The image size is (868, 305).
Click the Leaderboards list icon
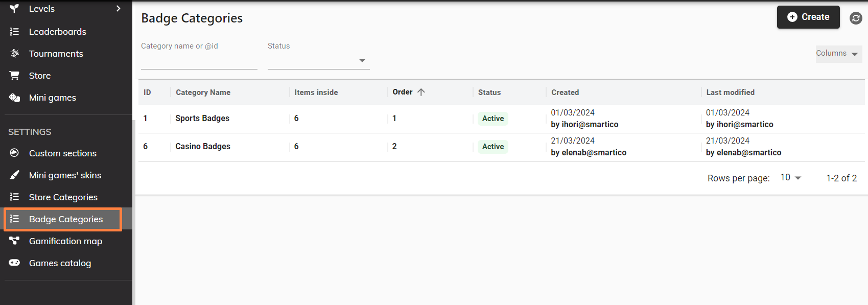[x=14, y=32]
